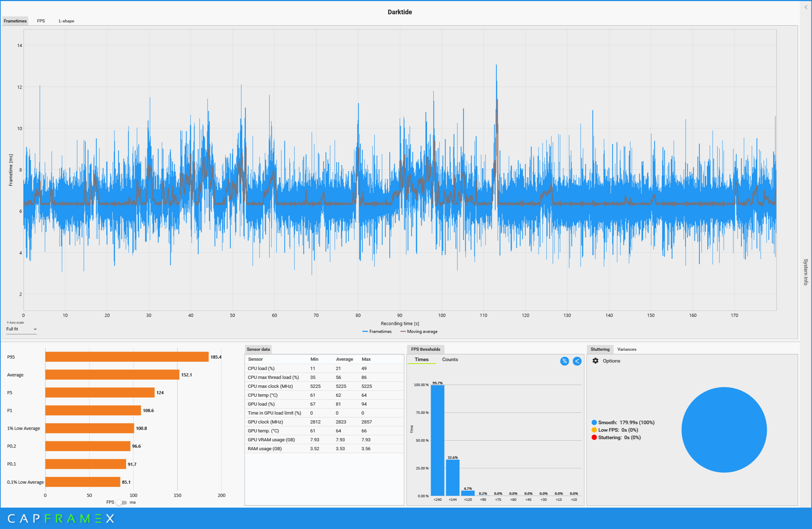Select the Times tab in FPS thresholds

point(421,359)
